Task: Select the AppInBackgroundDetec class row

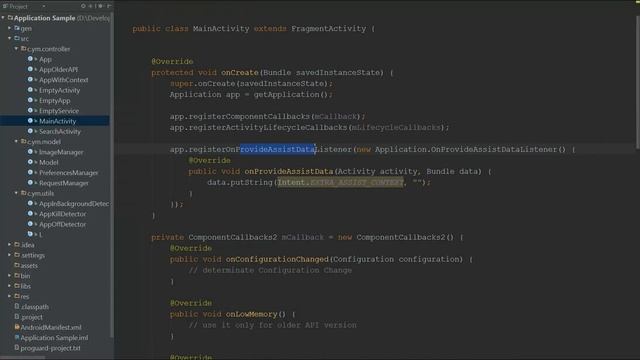Action: (55, 203)
